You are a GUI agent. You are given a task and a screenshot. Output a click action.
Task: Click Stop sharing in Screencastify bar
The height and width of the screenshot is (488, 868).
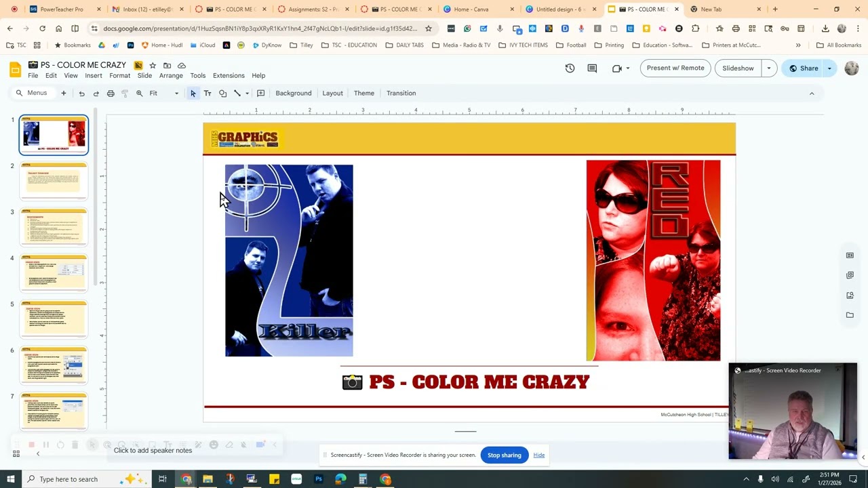point(505,455)
